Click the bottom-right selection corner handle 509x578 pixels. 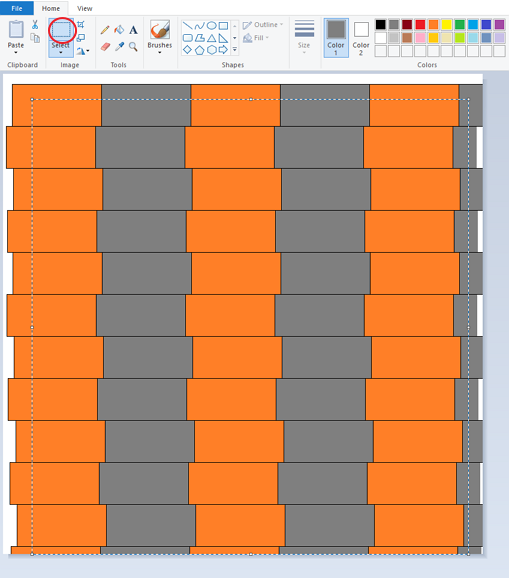point(468,554)
